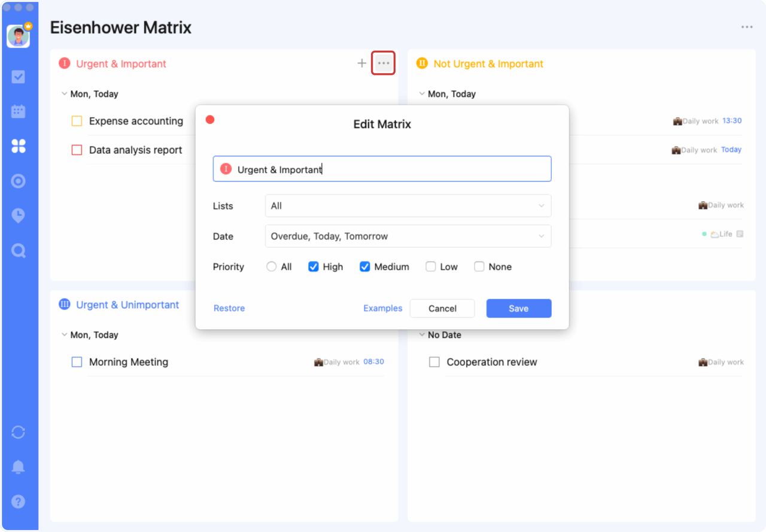Uncheck the High priority checkbox
Screen dimensions: 766x532
[313, 267]
